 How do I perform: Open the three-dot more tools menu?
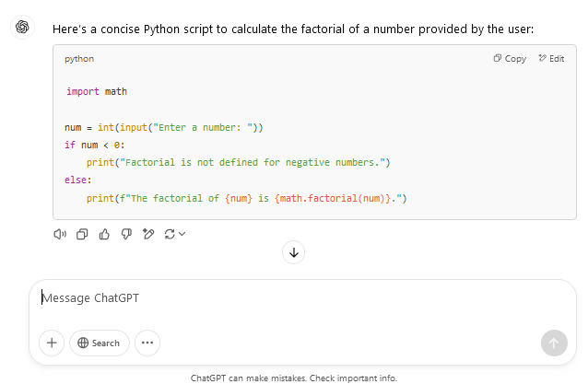click(x=147, y=343)
